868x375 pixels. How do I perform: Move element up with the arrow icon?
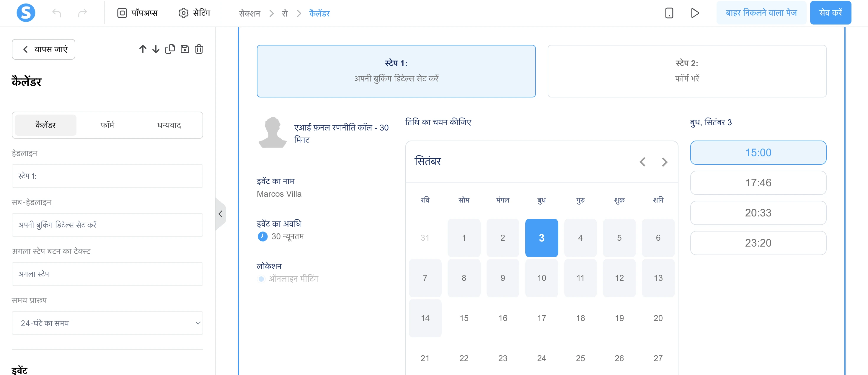coord(142,49)
